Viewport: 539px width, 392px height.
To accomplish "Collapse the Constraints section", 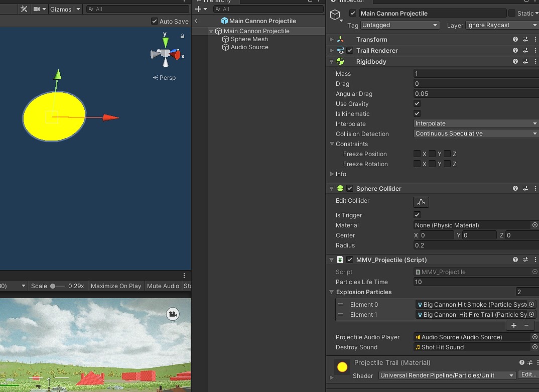I will [332, 144].
